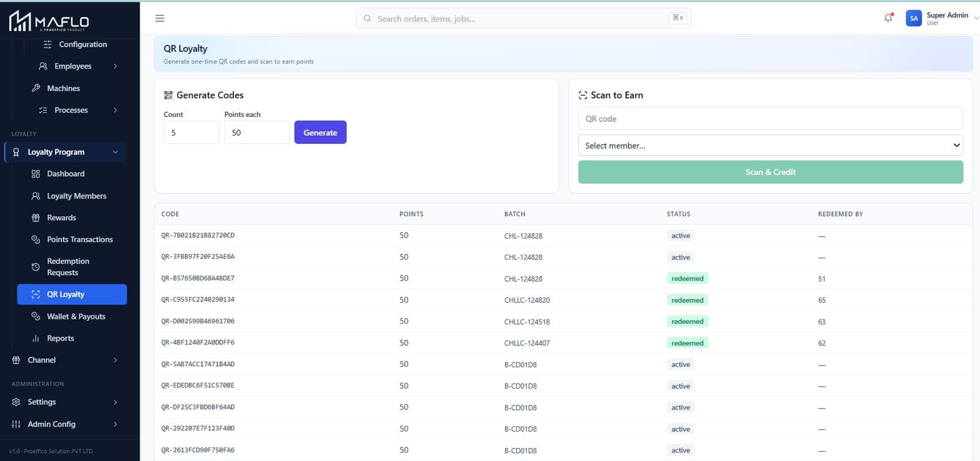The width and height of the screenshot is (980, 461).
Task: Click the POINTS column header
Action: point(412,214)
